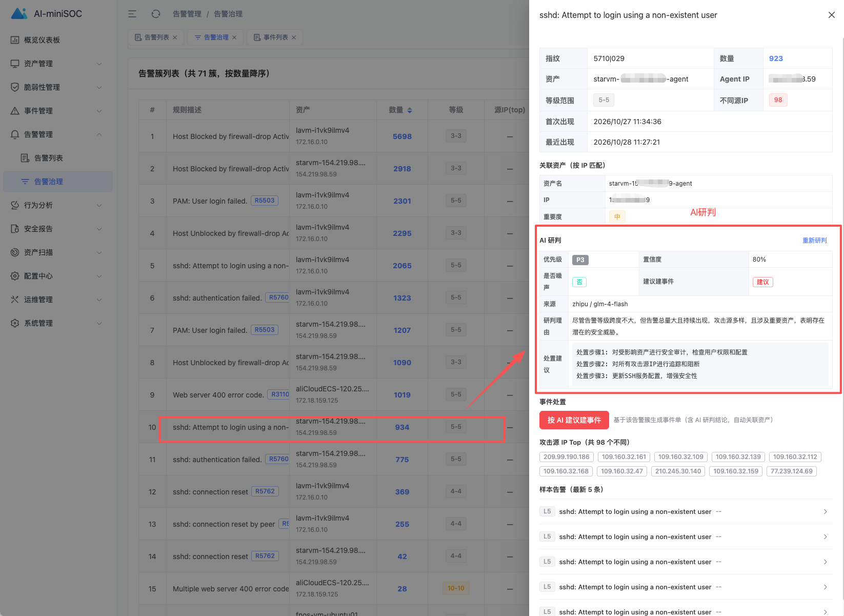The image size is (844, 616).
Task: Click the 安全报告 document icon
Action: click(15, 229)
